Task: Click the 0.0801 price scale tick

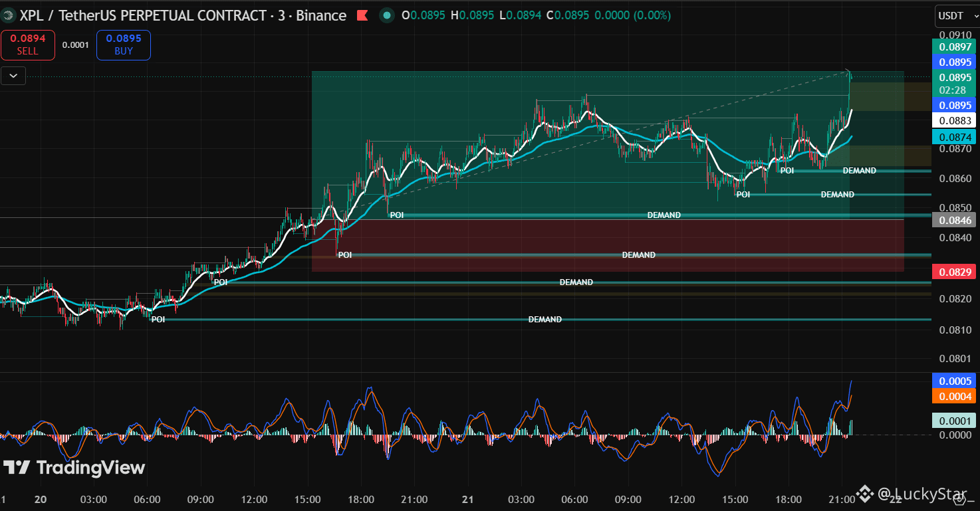Action: point(955,359)
